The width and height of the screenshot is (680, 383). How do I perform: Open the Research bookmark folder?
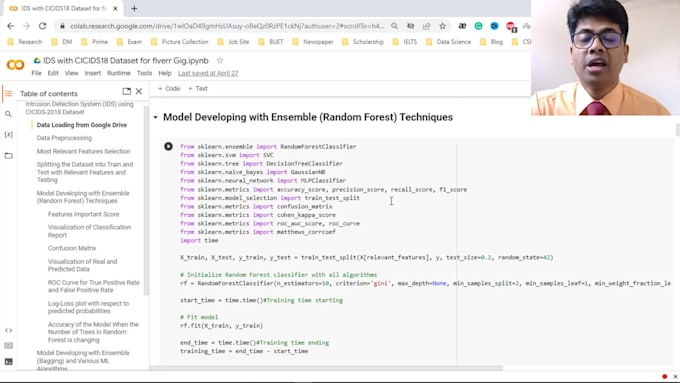tap(25, 42)
